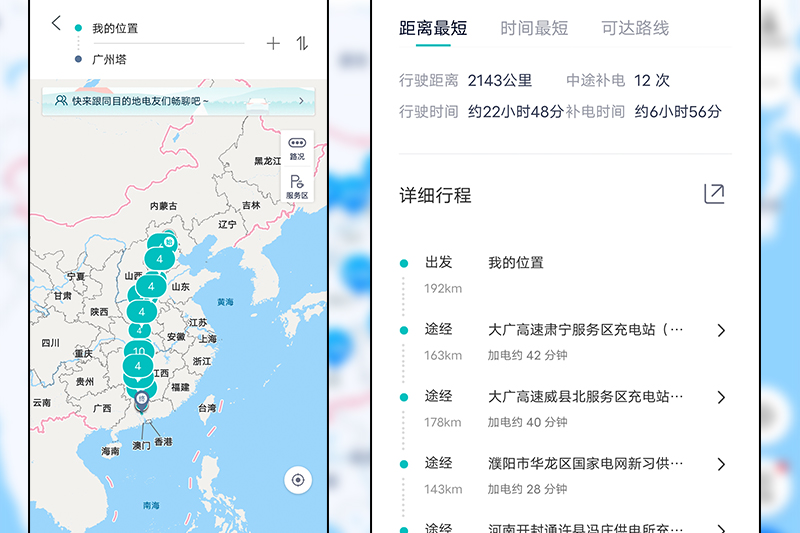This screenshot has height=533, width=800.
Task: Recenter map with the location target icon
Action: tap(297, 480)
